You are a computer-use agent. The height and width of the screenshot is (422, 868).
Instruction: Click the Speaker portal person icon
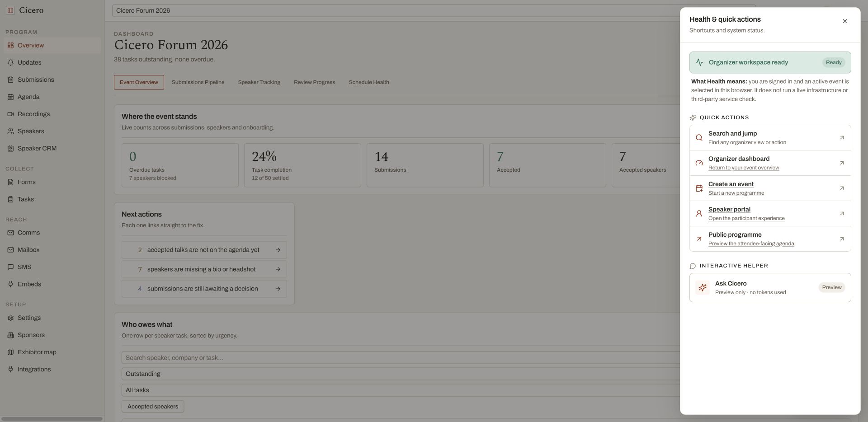coord(699,214)
